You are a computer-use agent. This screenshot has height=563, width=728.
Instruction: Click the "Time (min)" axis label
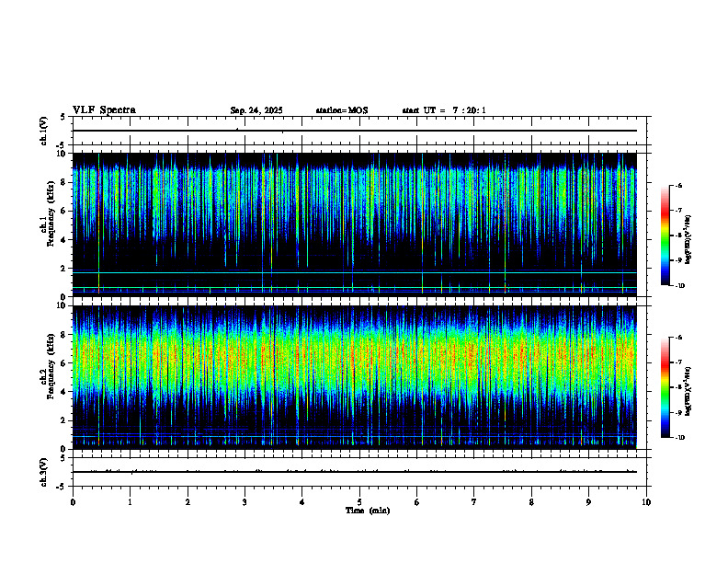[368, 511]
